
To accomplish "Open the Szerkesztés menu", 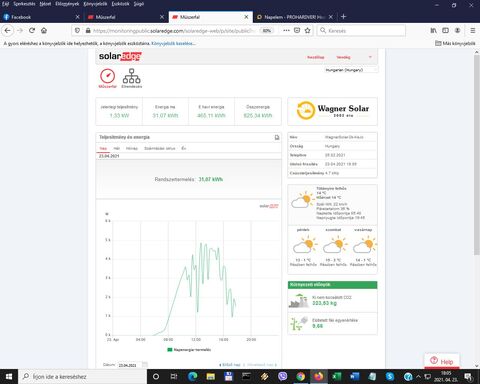I will click(x=24, y=4).
